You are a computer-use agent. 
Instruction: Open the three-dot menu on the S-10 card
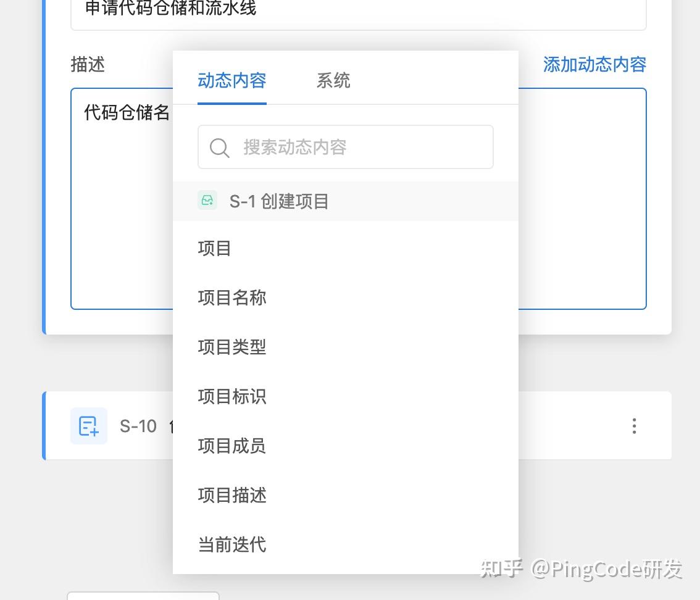click(634, 426)
